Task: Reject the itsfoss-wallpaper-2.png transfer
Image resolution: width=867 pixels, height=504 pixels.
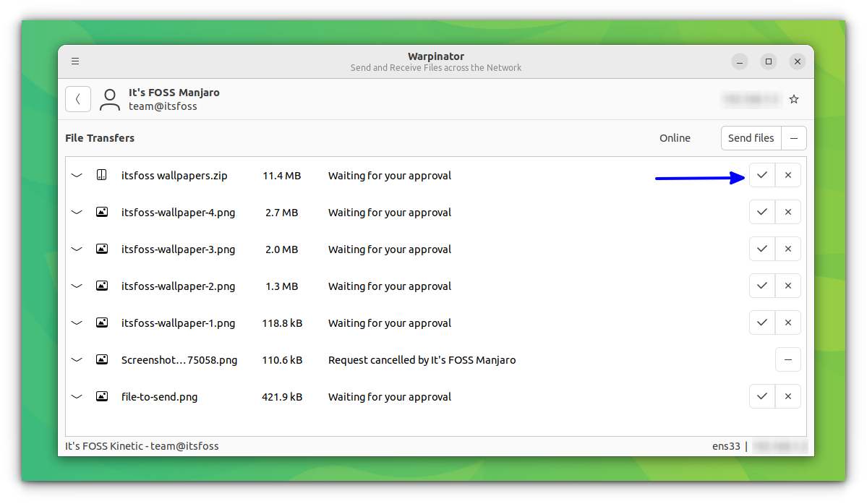Action: tap(787, 285)
